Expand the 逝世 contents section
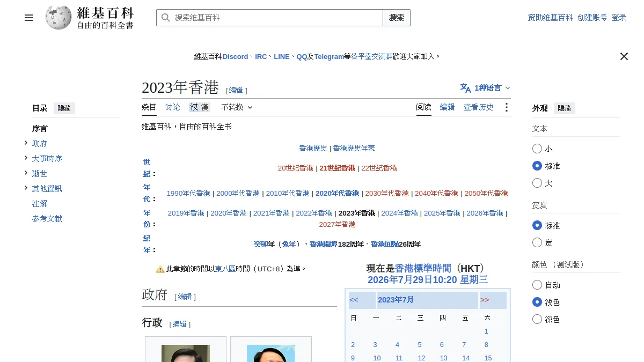Image resolution: width=644 pixels, height=362 pixels. tap(26, 173)
